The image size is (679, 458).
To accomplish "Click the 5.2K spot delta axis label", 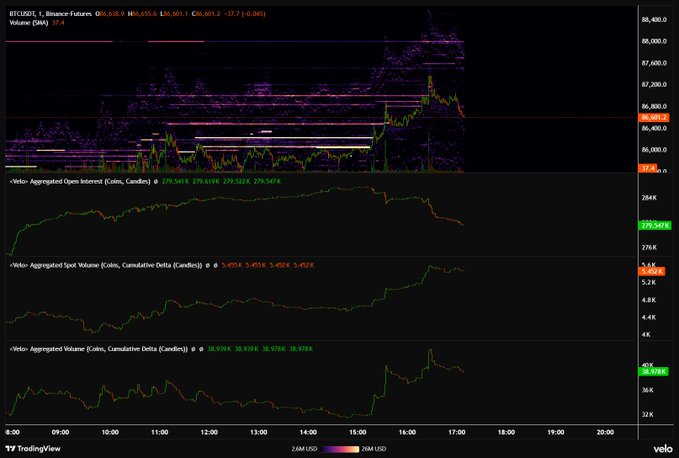I will pos(649,282).
